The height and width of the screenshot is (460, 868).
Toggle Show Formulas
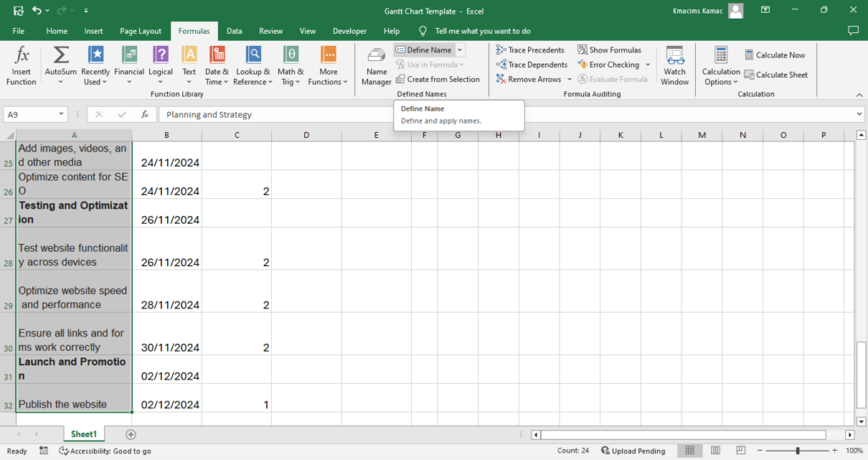609,50
